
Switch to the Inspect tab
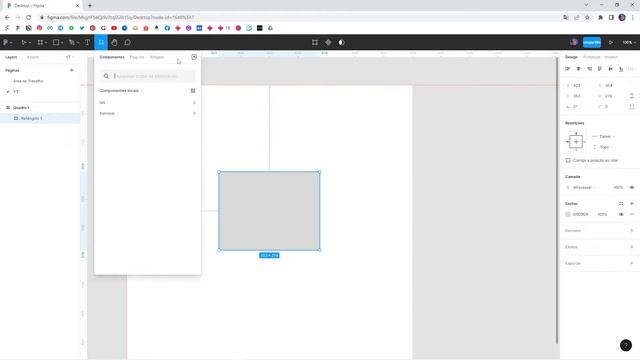point(611,57)
